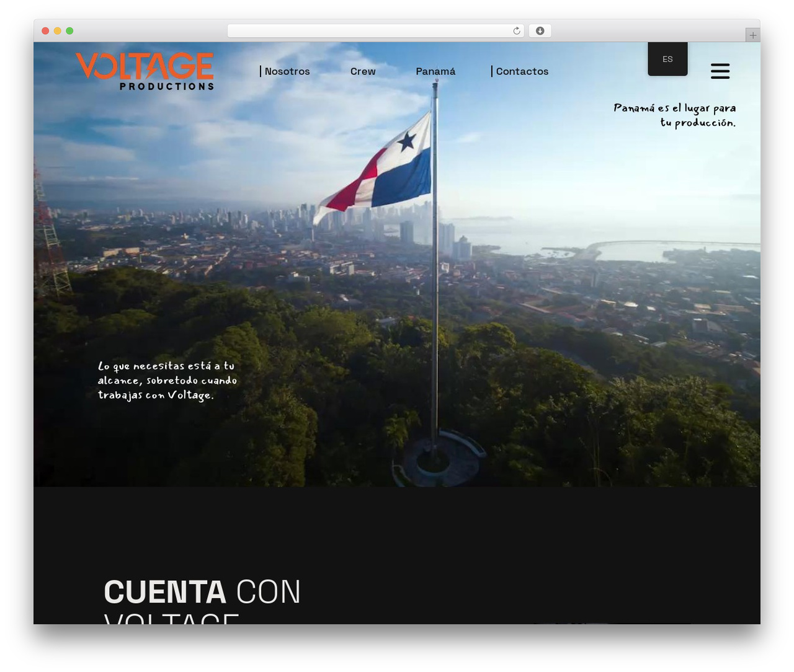Click the Voltage Productions logo
Image resolution: width=794 pixels, height=672 pixels.
click(x=145, y=71)
